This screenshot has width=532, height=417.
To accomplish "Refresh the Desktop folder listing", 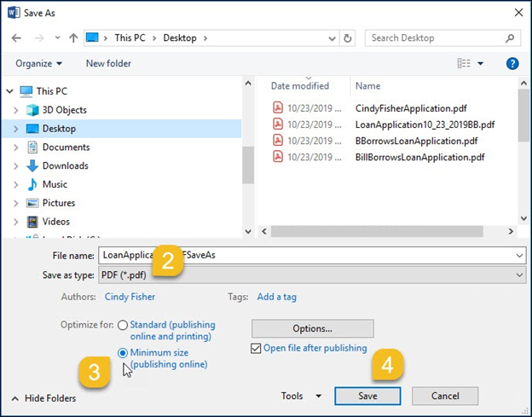I will click(x=348, y=38).
